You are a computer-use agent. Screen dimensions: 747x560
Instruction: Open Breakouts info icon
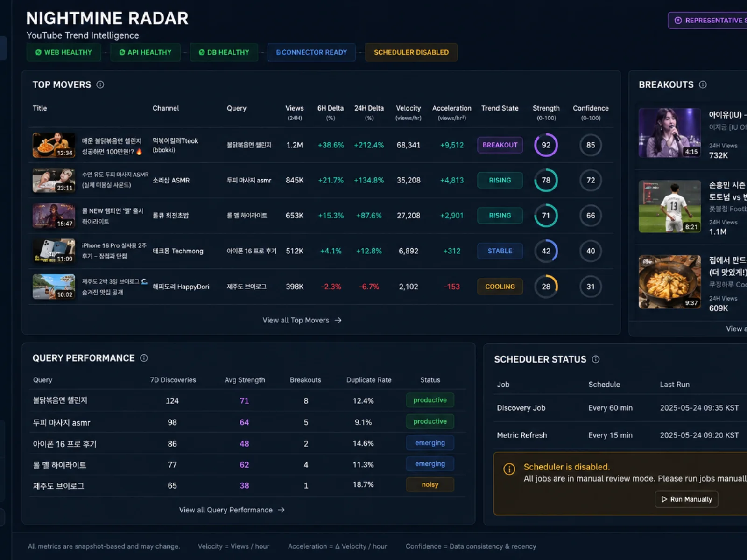click(703, 84)
